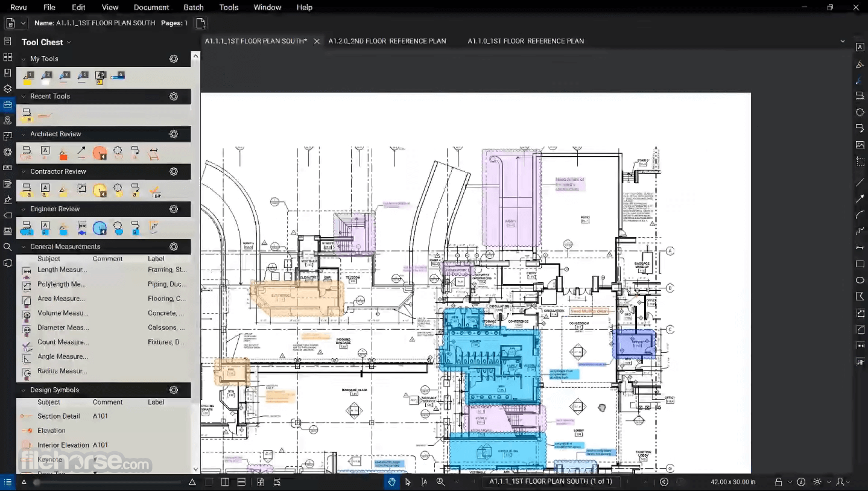This screenshot has height=491, width=868.
Task: Toggle split view horizontal in bottom bar
Action: click(x=241, y=481)
